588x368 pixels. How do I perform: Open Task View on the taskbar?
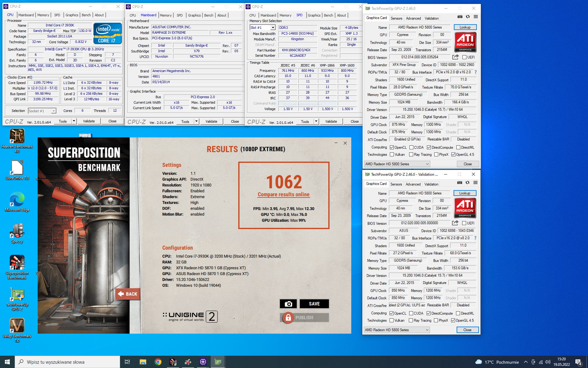pyautogui.click(x=127, y=362)
